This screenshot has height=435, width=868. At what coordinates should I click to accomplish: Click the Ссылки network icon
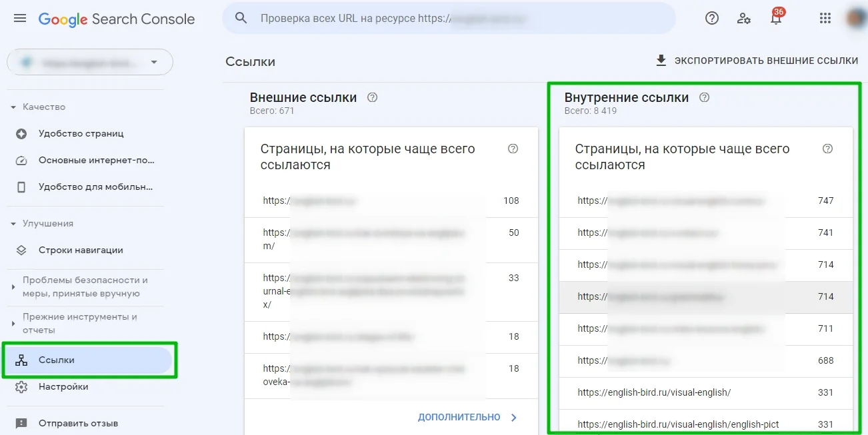[21, 360]
